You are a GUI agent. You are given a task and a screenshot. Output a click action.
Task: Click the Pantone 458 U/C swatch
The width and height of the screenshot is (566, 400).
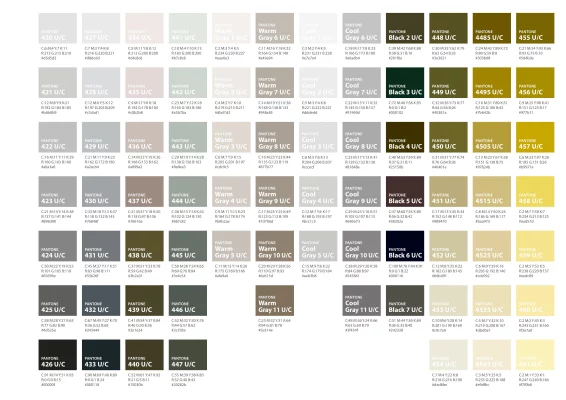coord(535,192)
